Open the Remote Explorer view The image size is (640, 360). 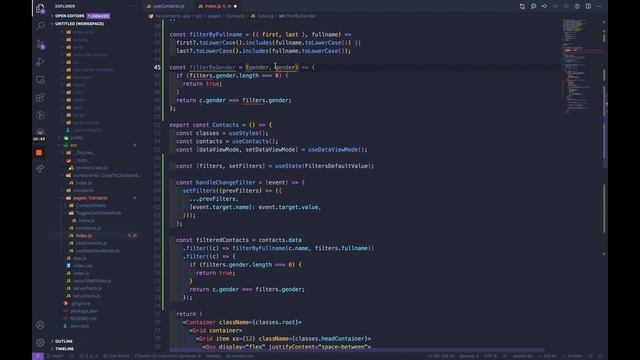click(40, 80)
